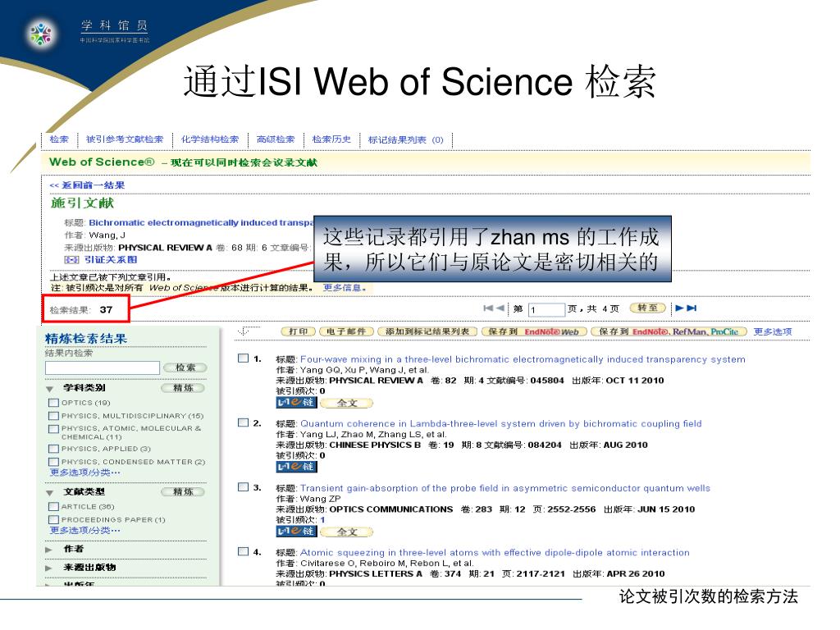840x630 pixels.
Task: Click the 学科馆员 logo emblem
Action: (x=41, y=34)
